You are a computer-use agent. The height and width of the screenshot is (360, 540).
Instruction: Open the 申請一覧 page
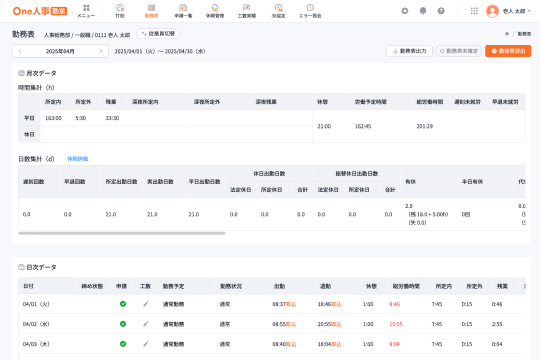coord(183,11)
